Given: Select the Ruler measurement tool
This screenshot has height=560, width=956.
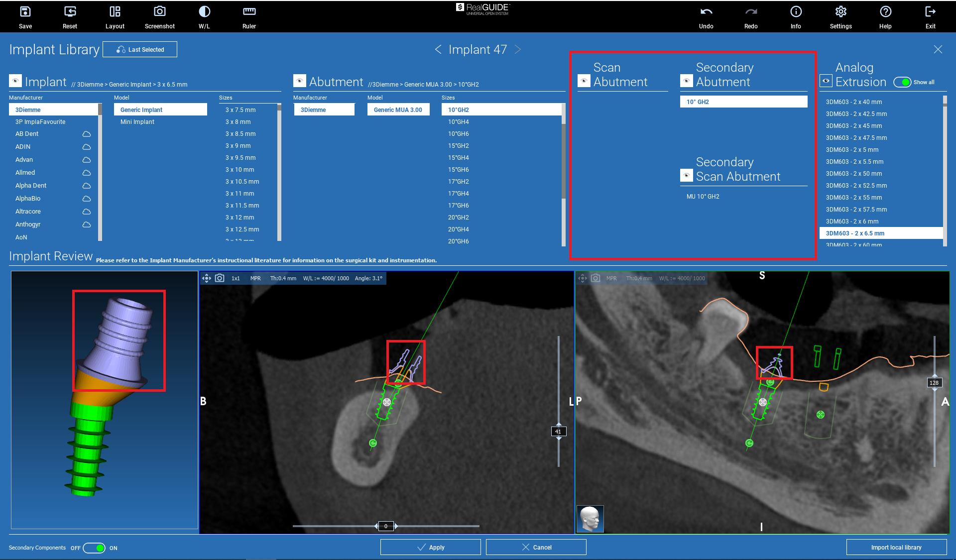Looking at the screenshot, I should 249,12.
